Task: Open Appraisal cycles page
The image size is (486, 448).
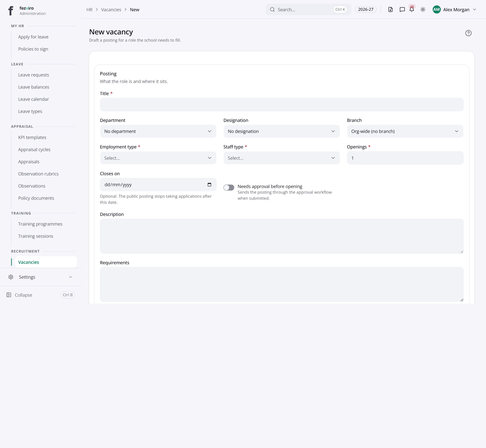Action: [34, 149]
